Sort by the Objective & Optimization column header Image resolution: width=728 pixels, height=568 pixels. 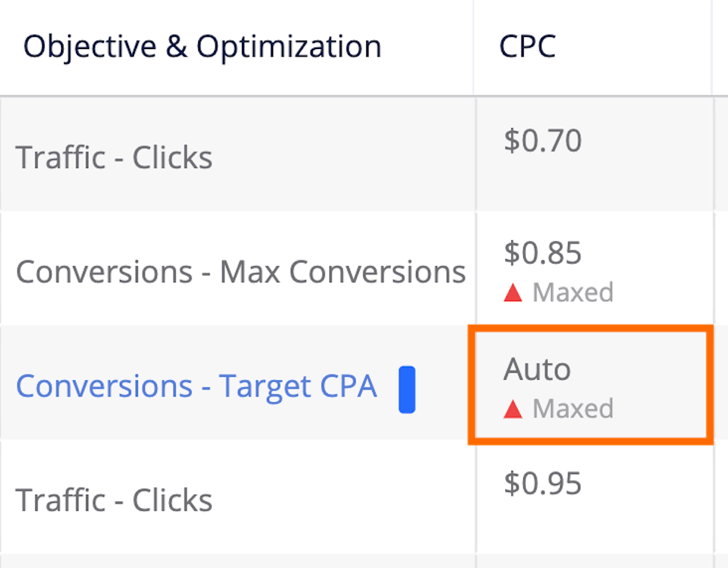pyautogui.click(x=202, y=46)
